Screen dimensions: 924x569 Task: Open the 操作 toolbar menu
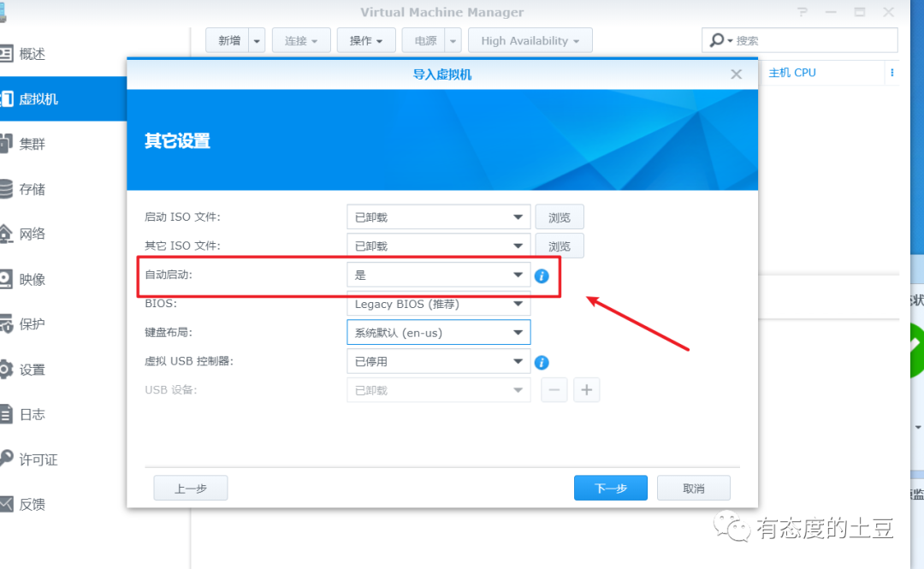(x=366, y=41)
